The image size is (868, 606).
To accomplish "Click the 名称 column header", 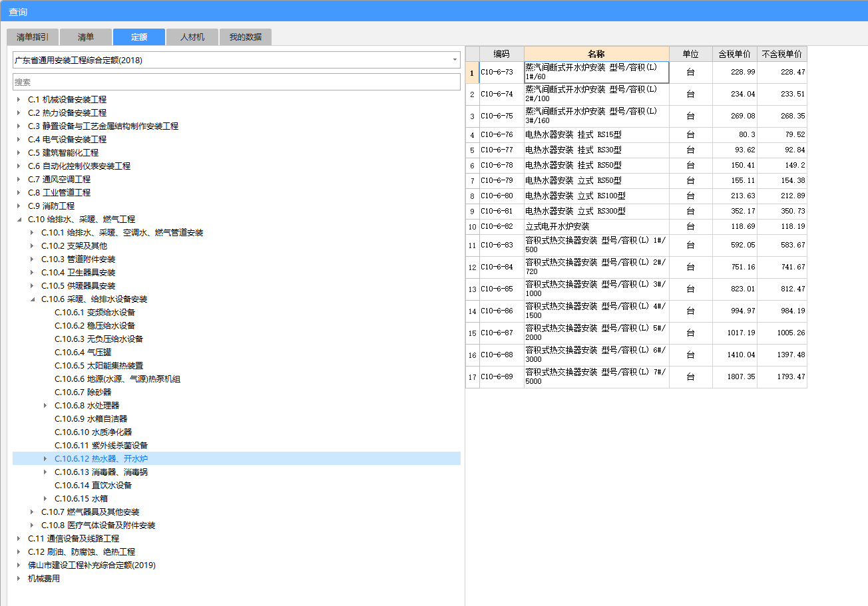I will [x=596, y=54].
